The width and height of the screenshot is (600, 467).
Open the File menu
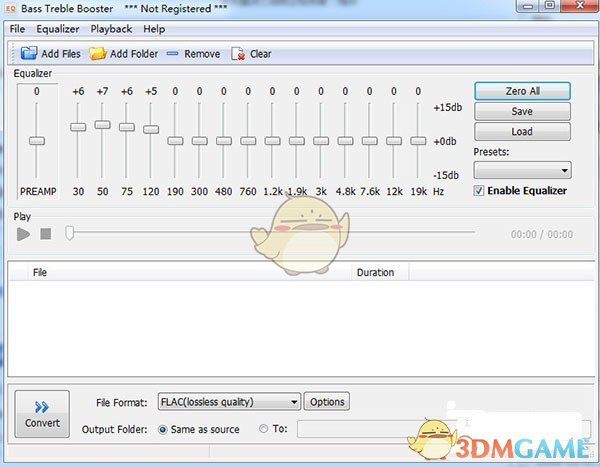click(17, 29)
